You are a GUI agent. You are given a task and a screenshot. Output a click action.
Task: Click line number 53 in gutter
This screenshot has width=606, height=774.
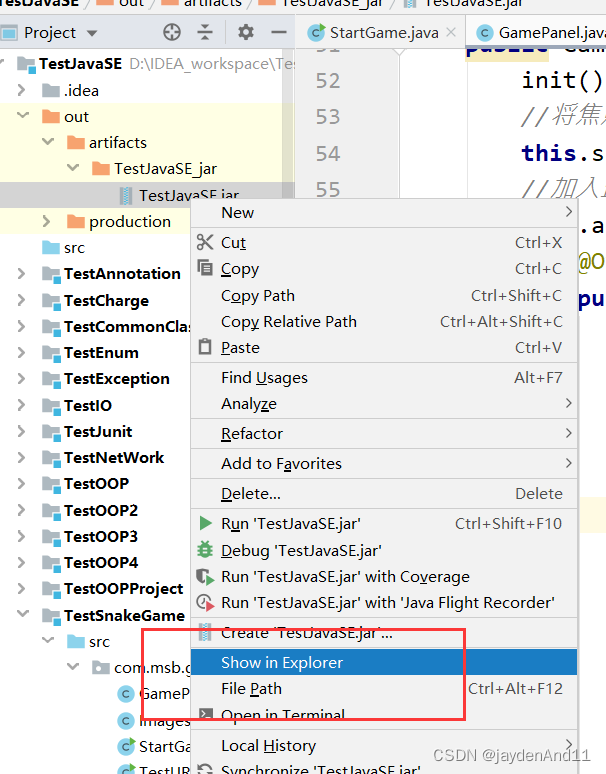328,117
